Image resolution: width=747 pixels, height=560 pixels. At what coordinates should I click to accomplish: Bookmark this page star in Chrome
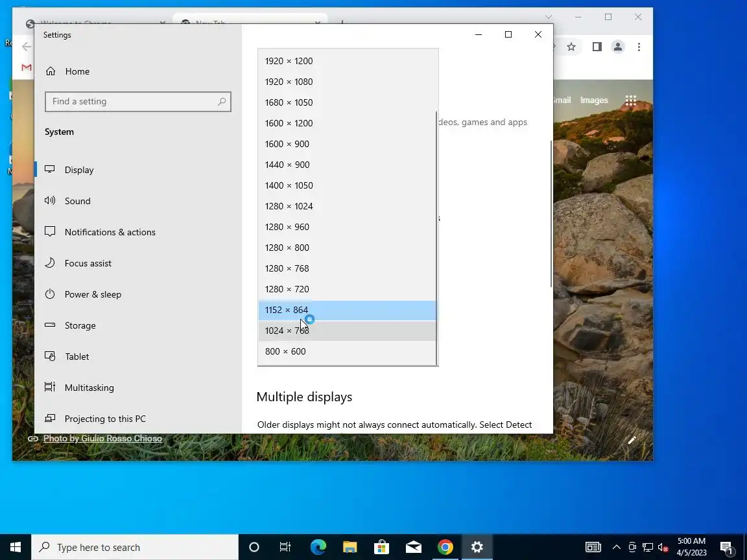571,47
